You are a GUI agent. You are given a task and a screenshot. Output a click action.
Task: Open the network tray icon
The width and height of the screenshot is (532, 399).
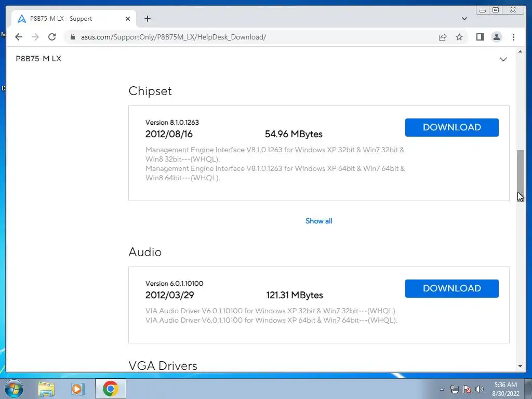coord(454,389)
